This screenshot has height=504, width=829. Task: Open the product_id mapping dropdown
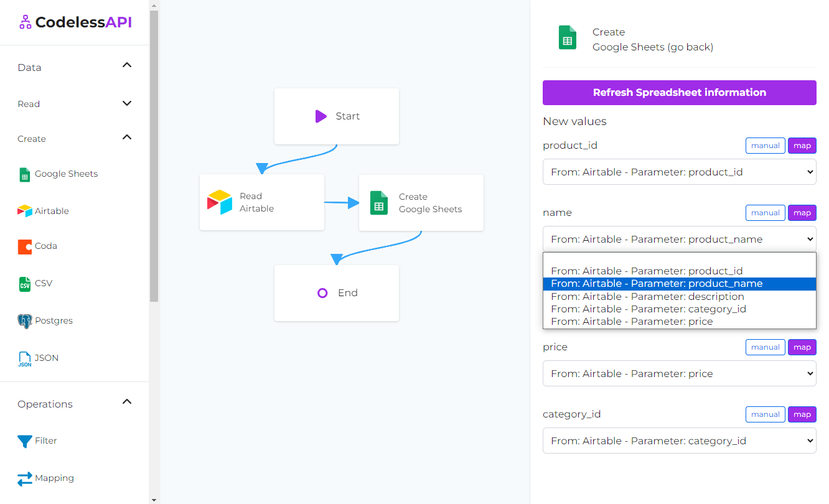tap(679, 172)
